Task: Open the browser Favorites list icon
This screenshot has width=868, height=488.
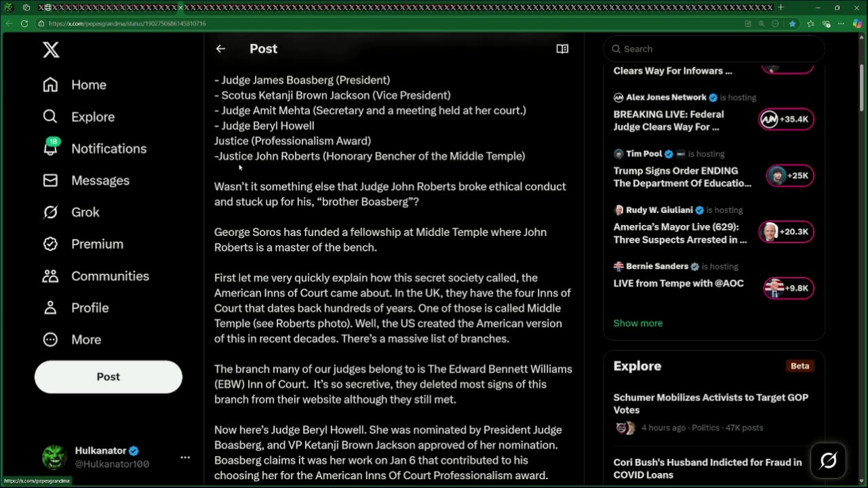Action: [810, 23]
